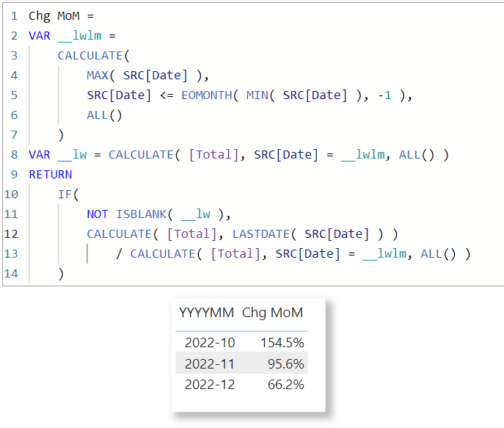Viewport: 504px width, 428px height.
Task: Click CALCULATE on line 13
Action: click(163, 254)
